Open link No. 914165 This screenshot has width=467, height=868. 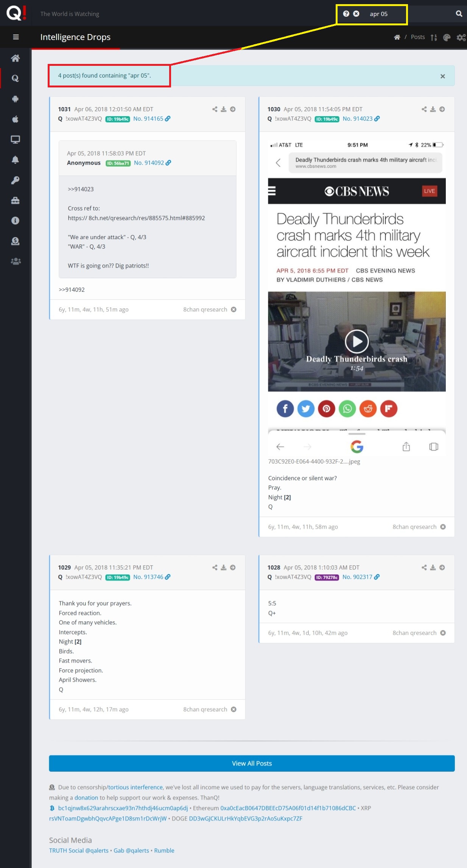click(x=152, y=119)
